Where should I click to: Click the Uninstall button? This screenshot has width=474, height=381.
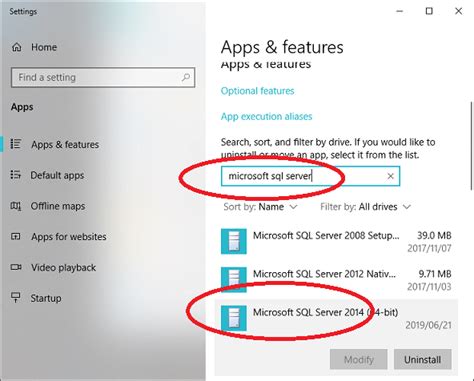click(422, 359)
